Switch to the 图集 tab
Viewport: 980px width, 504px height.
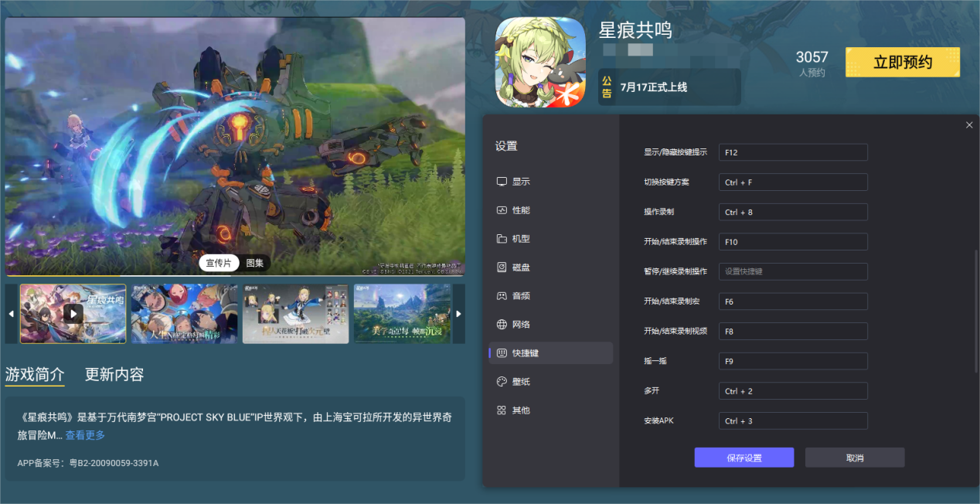(x=254, y=263)
